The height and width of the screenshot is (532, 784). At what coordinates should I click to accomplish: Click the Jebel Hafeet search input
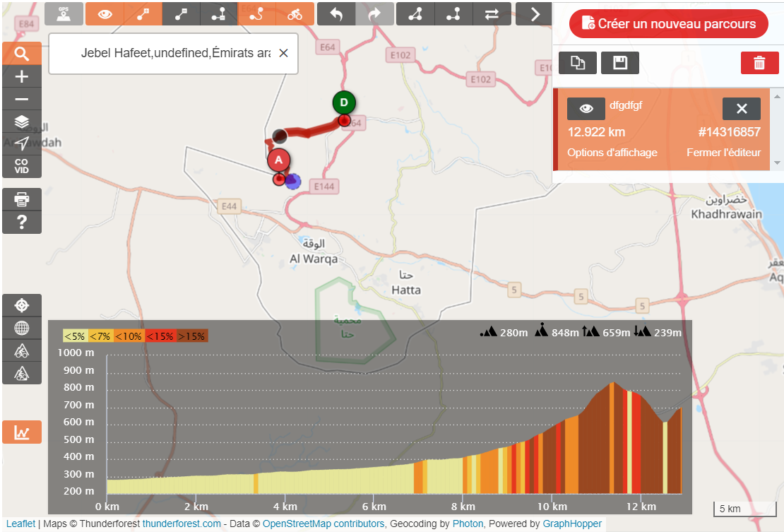tap(175, 53)
